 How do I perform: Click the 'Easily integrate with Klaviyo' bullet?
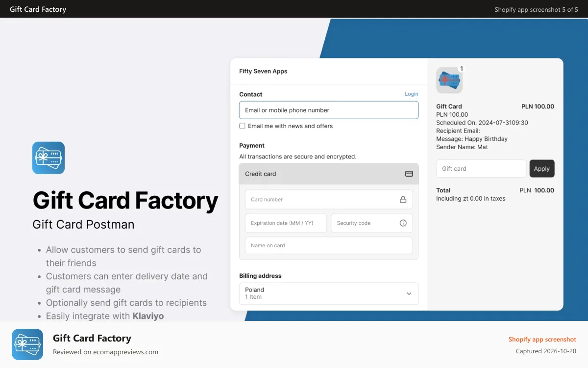click(x=105, y=316)
